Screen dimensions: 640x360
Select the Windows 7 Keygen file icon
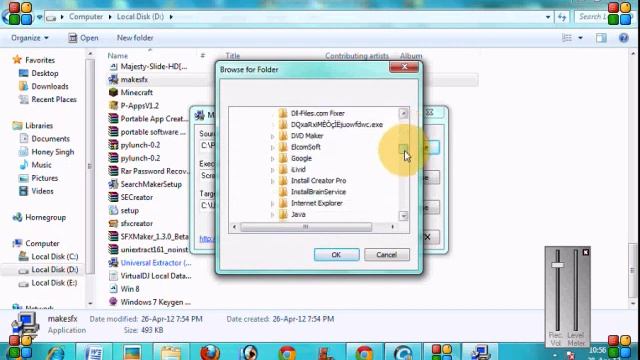pos(113,302)
